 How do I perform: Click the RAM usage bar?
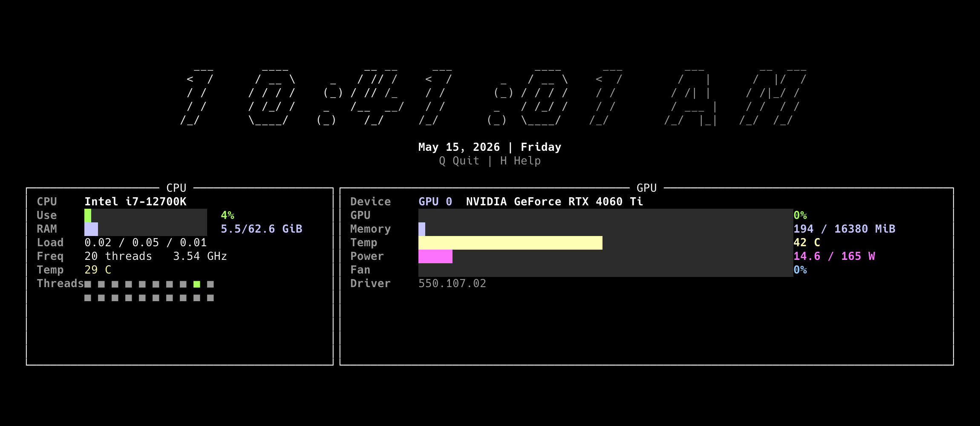coord(146,229)
